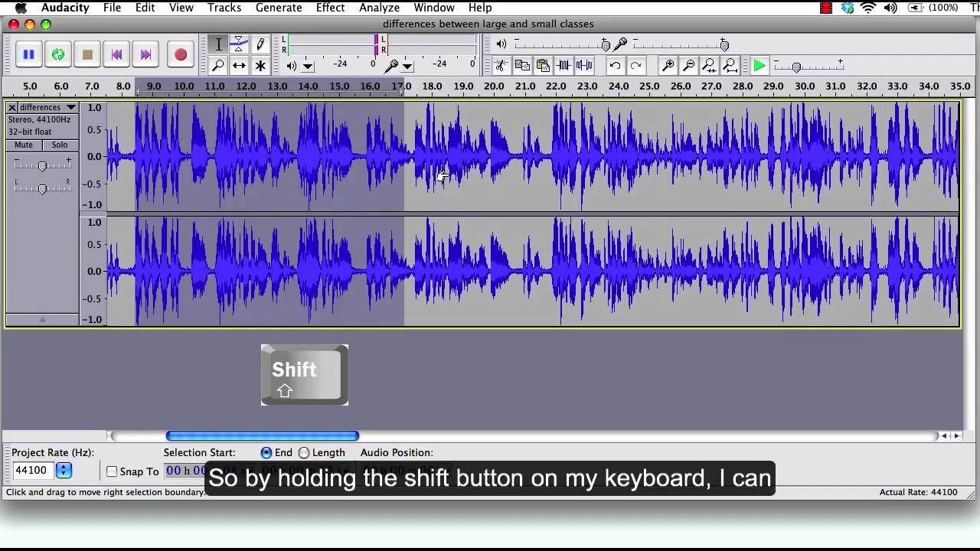Click the Redo arrow icon
This screenshot has width=980, height=551.
(635, 65)
